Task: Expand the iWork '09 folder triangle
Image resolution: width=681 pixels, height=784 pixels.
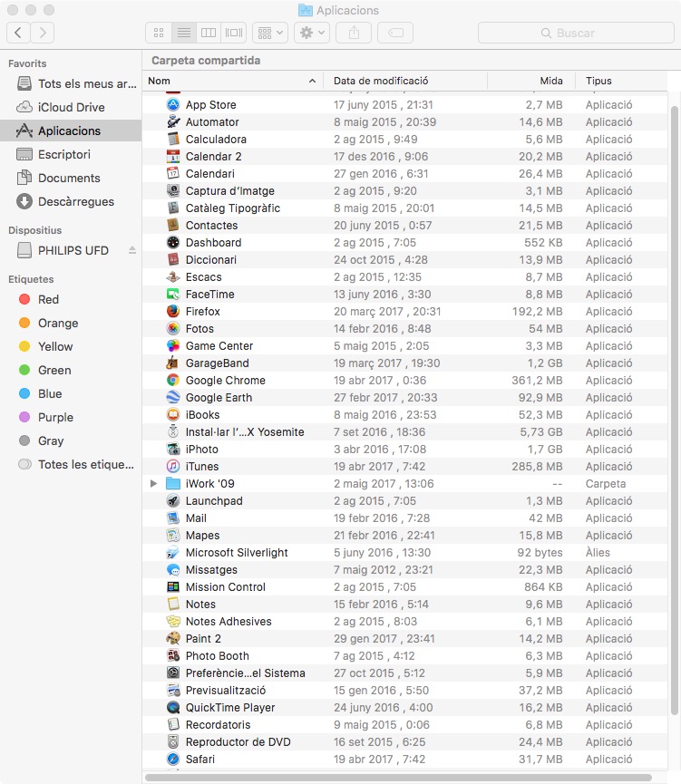Action: [153, 483]
